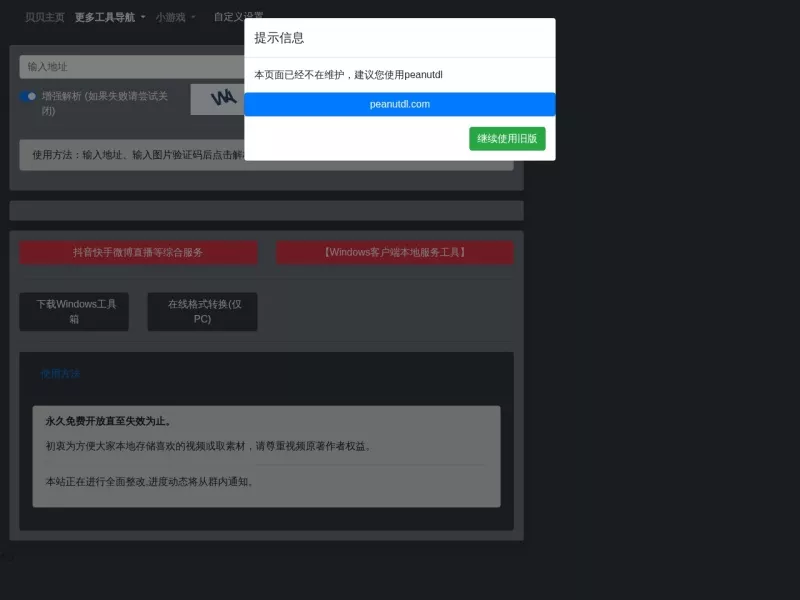Expand 更多工具导航 dropdown menu

(x=110, y=17)
